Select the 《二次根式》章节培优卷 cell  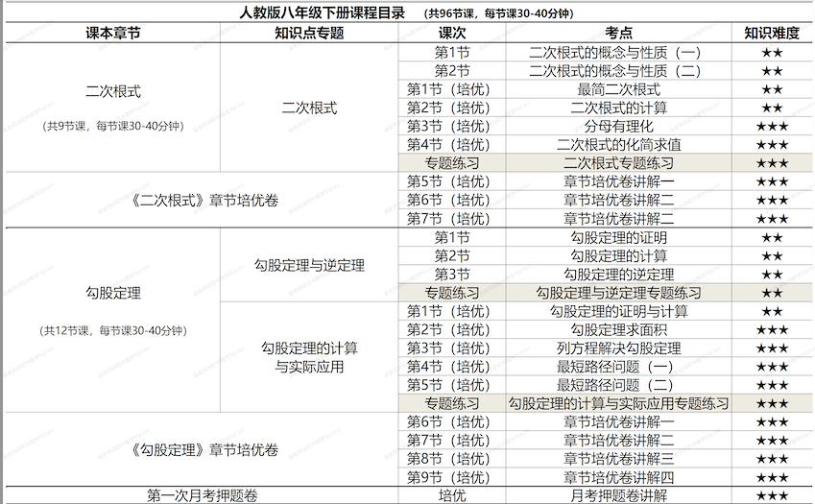point(203,200)
